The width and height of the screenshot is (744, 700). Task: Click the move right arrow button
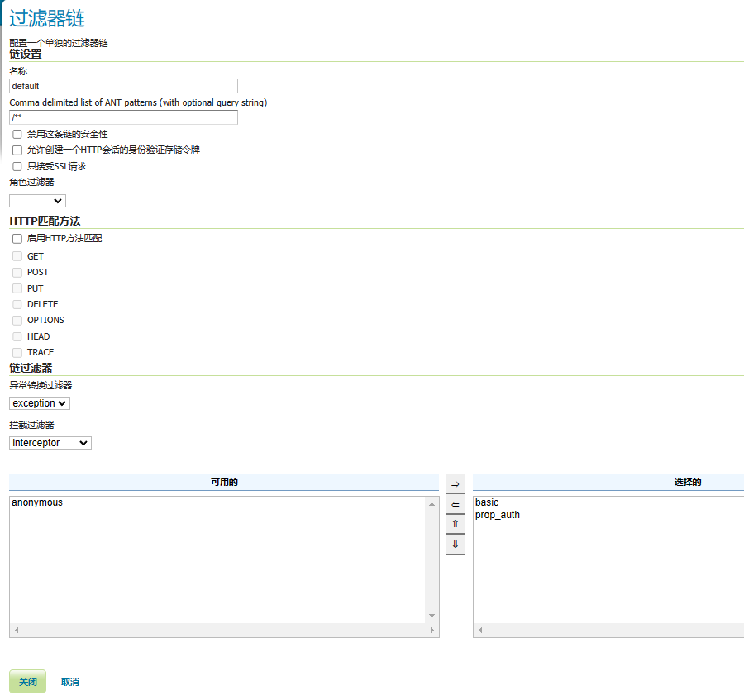click(455, 483)
